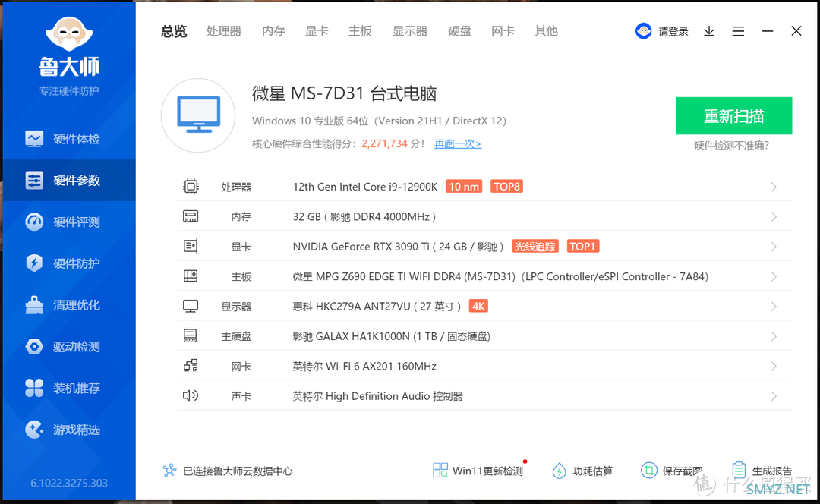Click 保存截图 save screenshot
Screen dimensions: 820x504
[671, 471]
